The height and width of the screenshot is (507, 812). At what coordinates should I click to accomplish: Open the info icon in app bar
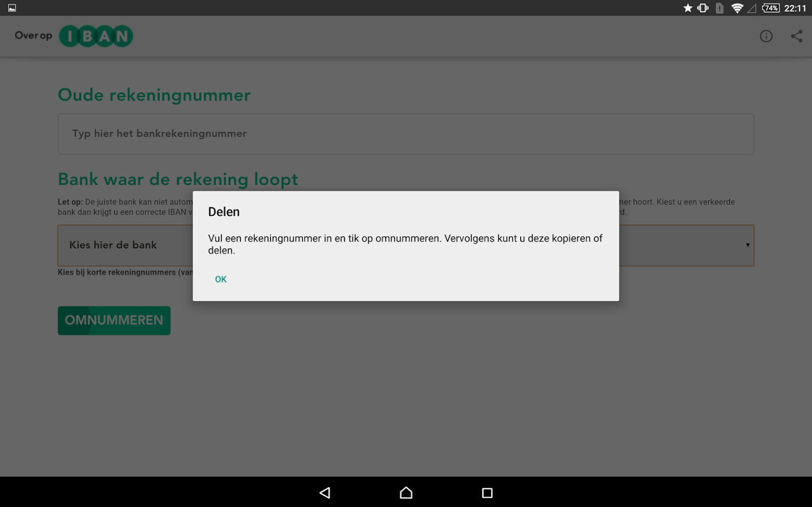[x=766, y=36]
